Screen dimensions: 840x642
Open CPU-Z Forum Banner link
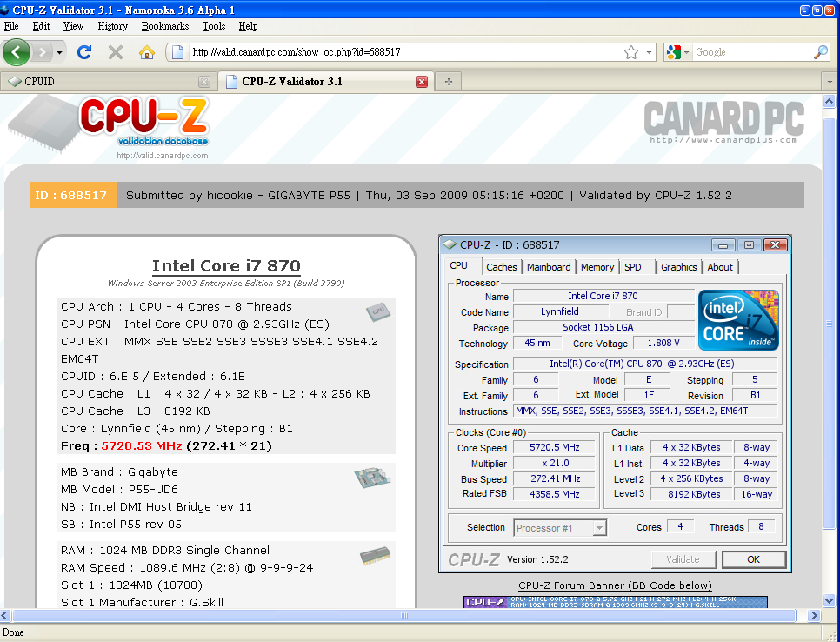[615, 585]
